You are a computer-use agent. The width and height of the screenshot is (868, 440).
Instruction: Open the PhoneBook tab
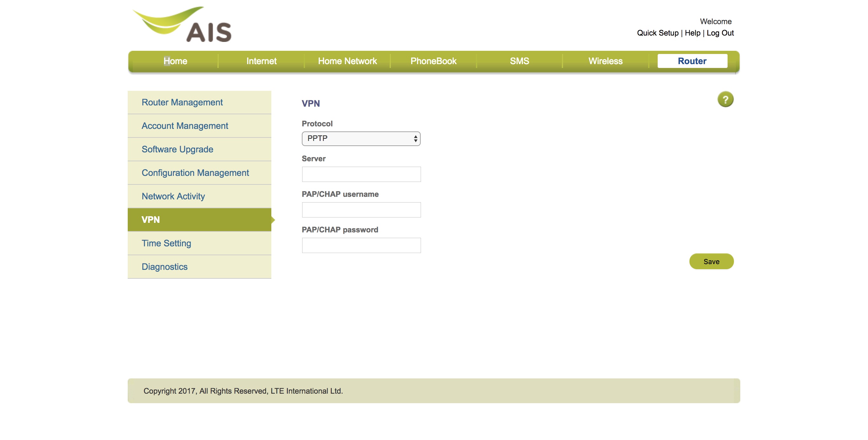click(x=433, y=61)
